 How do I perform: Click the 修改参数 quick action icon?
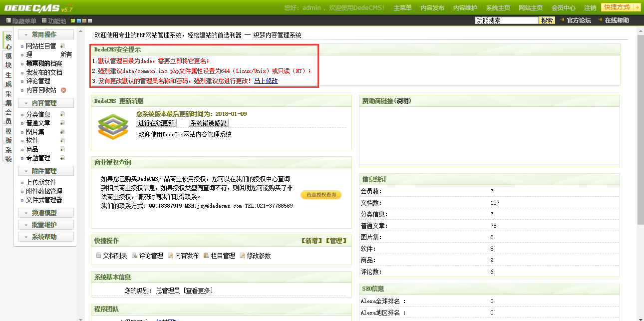pos(243,256)
